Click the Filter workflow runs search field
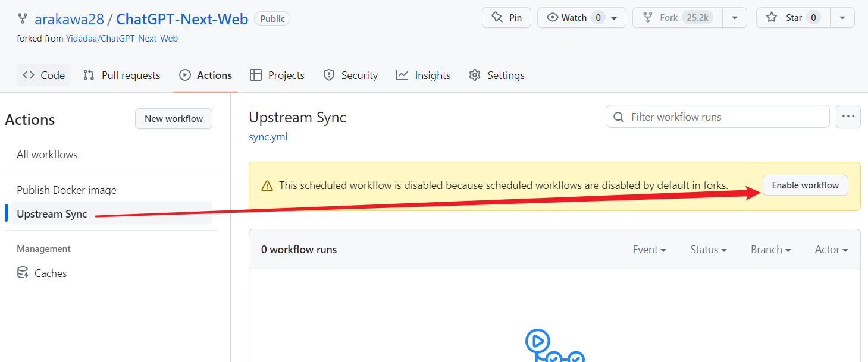The width and height of the screenshot is (868, 362). pyautogui.click(x=718, y=117)
